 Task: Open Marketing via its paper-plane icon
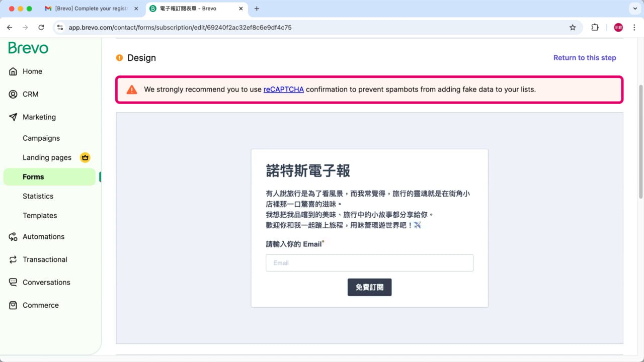tap(12, 117)
